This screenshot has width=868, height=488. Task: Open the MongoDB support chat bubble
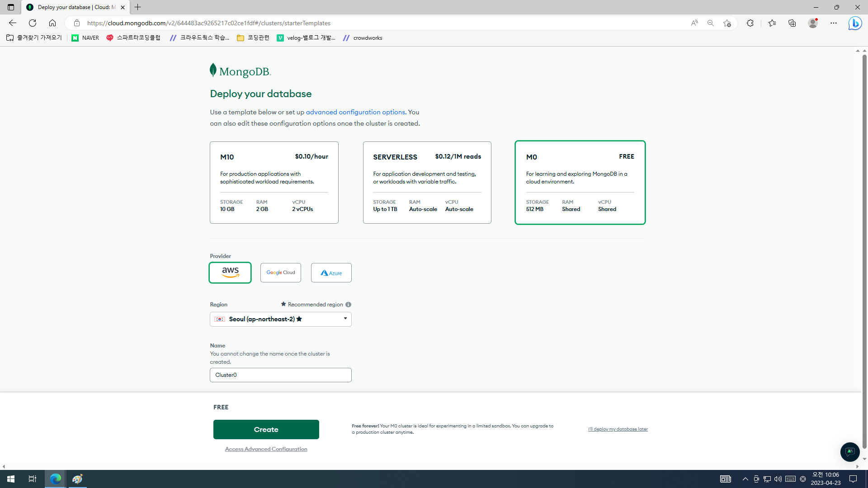[x=850, y=452]
